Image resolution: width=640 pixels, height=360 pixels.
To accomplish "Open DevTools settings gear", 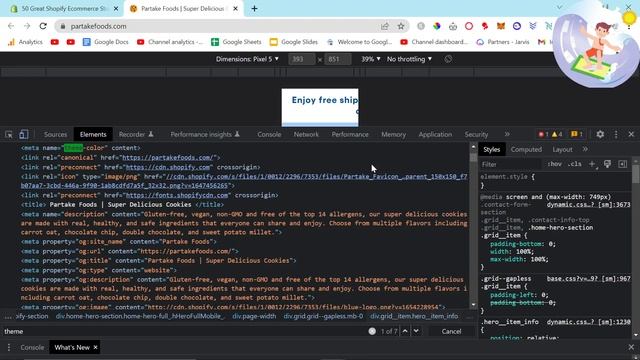I will [600, 134].
